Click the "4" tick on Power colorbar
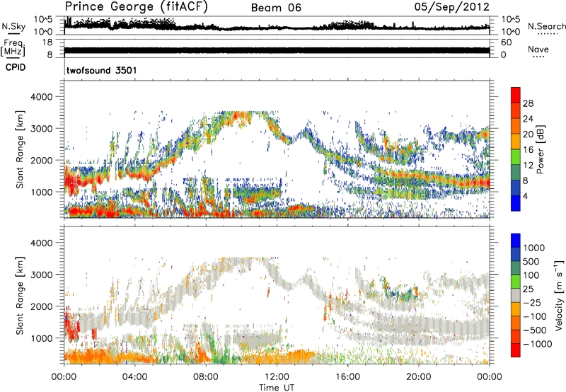Viewport: 566px width, 392px height. (x=526, y=196)
